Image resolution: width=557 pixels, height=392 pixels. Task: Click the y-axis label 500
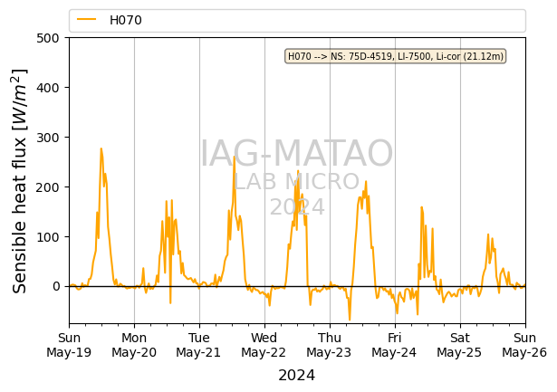click(x=48, y=38)
